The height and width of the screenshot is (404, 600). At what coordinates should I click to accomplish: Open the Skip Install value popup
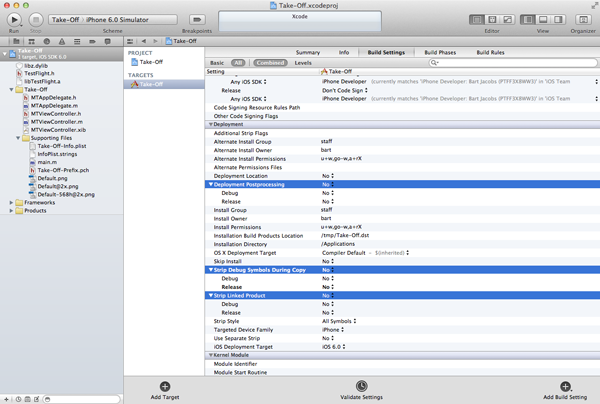328,261
